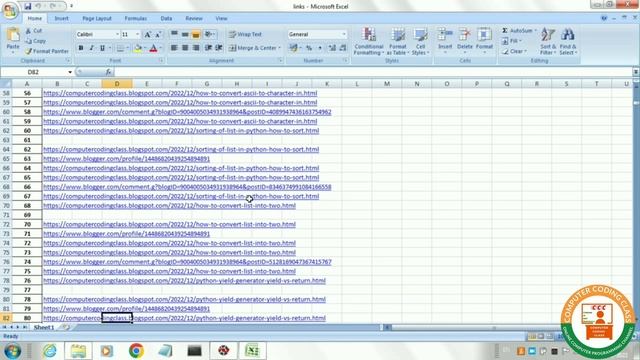Open the Calibri font name dropdown
The height and width of the screenshot is (360, 640).
[117, 35]
